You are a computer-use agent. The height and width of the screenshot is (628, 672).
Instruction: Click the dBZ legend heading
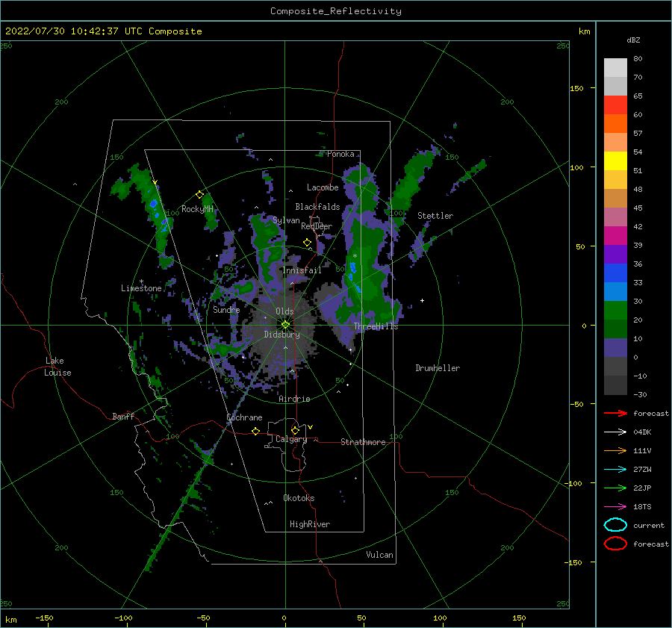633,40
